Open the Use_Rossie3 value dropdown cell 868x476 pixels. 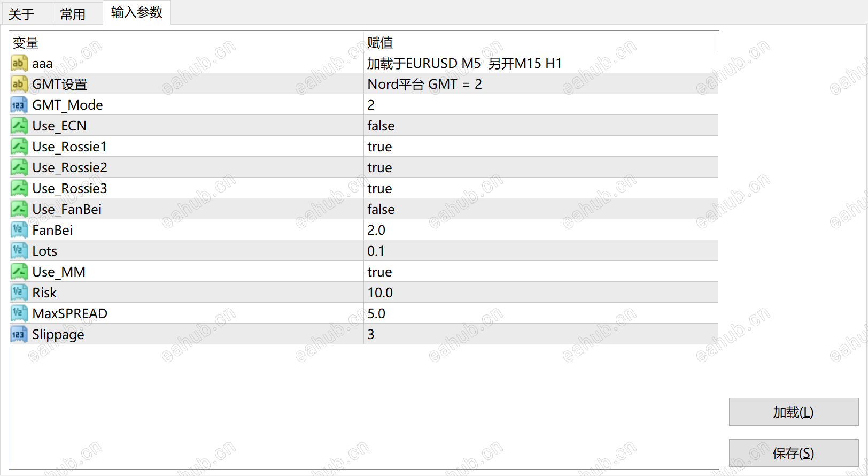click(x=540, y=188)
